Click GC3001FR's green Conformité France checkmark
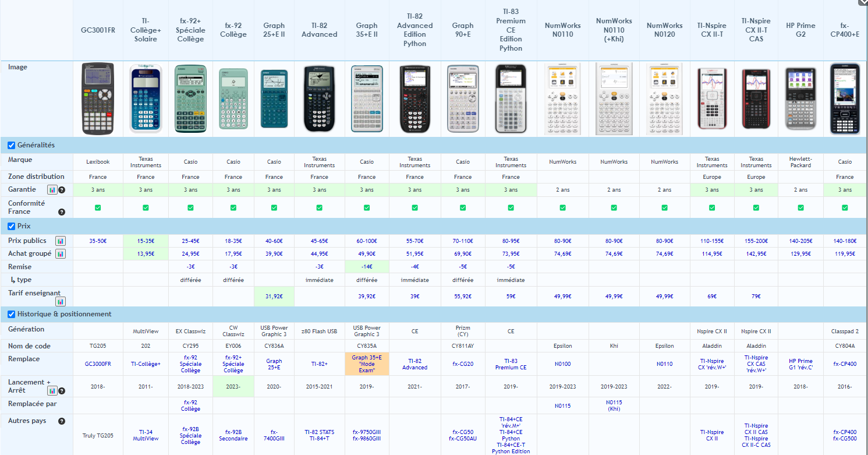 98,207
